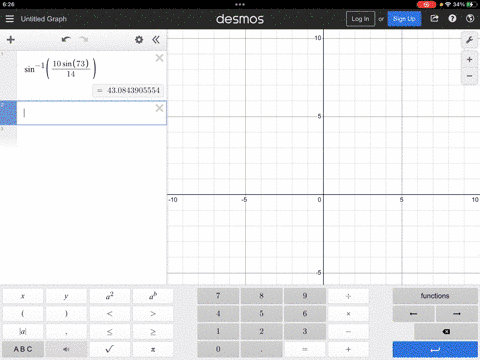Image resolution: width=480 pixels, height=360 pixels.
Task: Tap the less than or equal key
Action: 110,332
